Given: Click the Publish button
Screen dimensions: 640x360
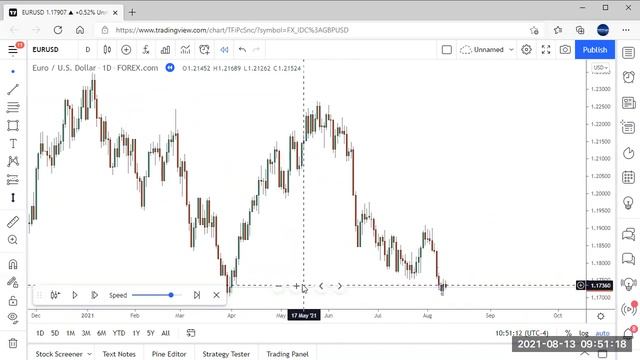Looking at the screenshot, I should pos(595,50).
